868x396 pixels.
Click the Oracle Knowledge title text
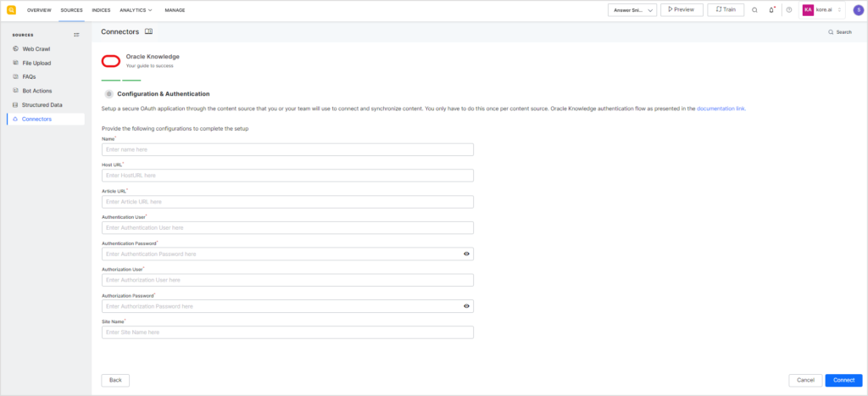(x=153, y=57)
